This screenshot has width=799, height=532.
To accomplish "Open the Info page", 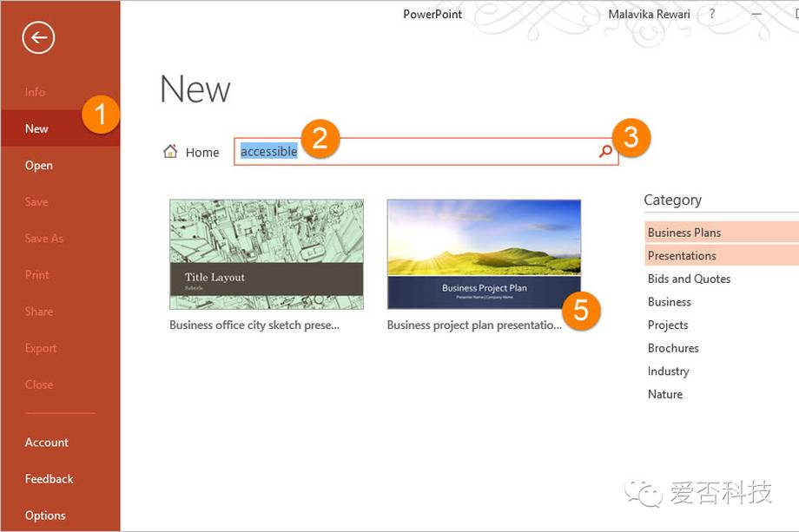I will (35, 92).
